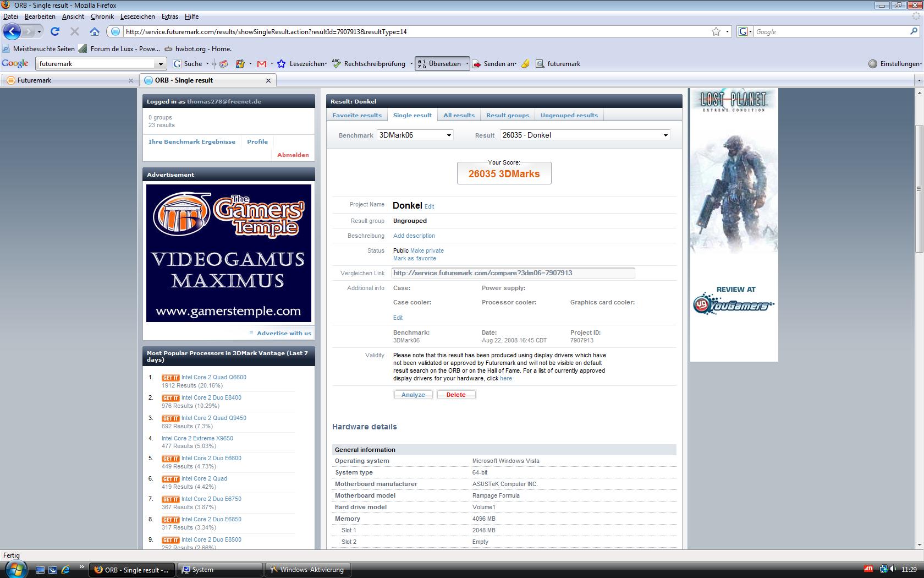The image size is (924, 578).
Task: Click the Google Toolbar highlighter icon
Action: [x=525, y=64]
